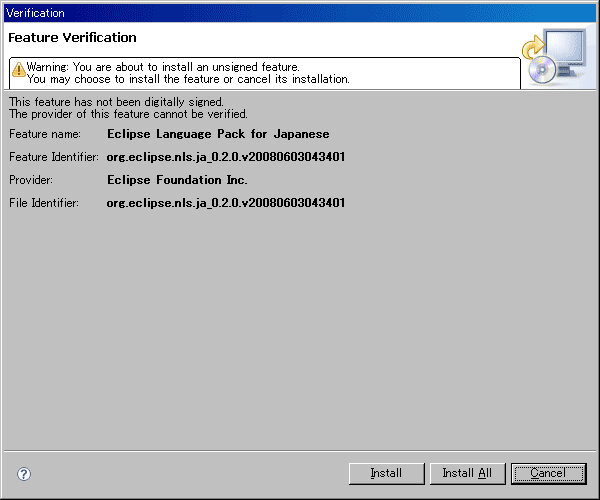
Task: Select provider text 'Eclipse Foundation Inc.'
Action: [177, 180]
